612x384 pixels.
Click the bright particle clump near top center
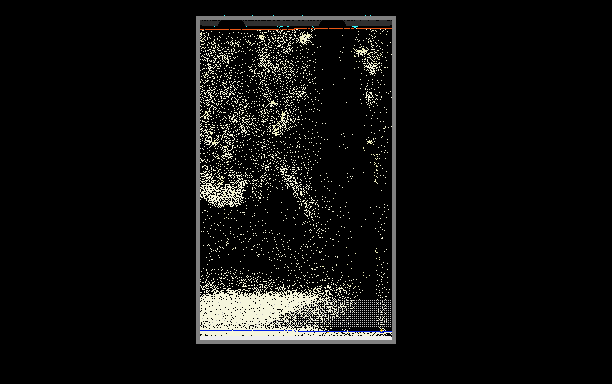pos(304,38)
